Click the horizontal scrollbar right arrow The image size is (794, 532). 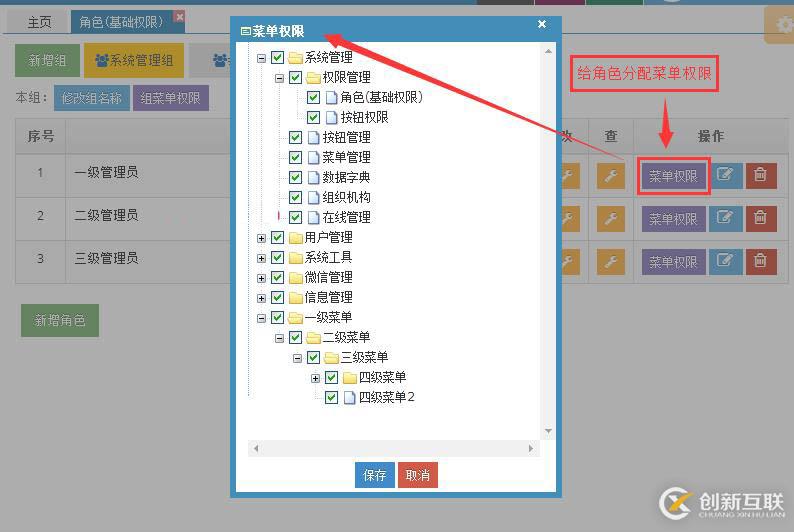[x=531, y=448]
